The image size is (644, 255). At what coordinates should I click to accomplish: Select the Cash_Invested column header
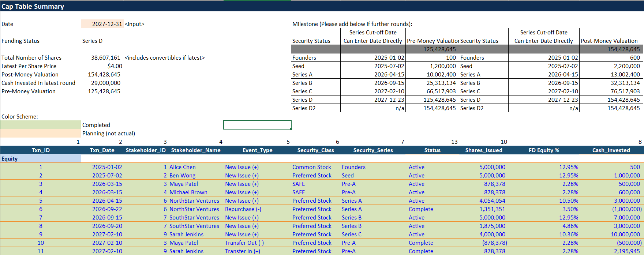611,150
